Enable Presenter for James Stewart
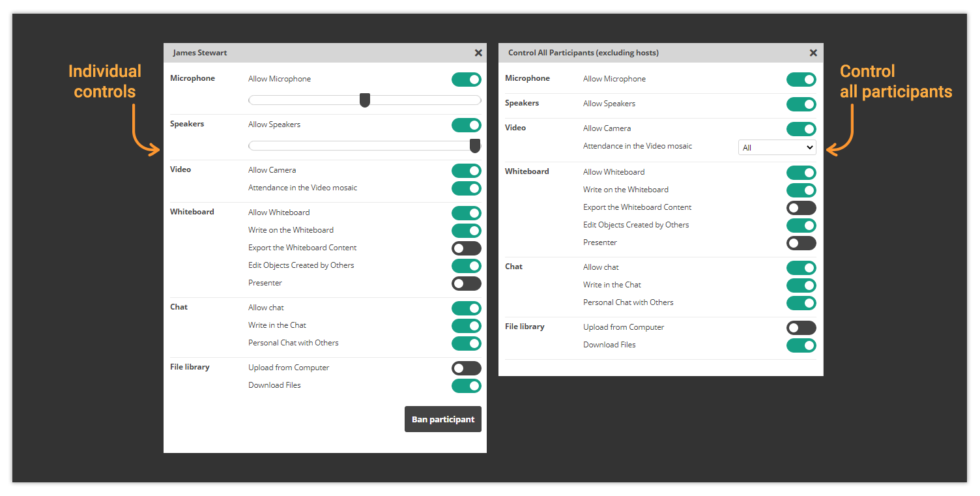The height and width of the screenshot is (496, 980). point(467,284)
